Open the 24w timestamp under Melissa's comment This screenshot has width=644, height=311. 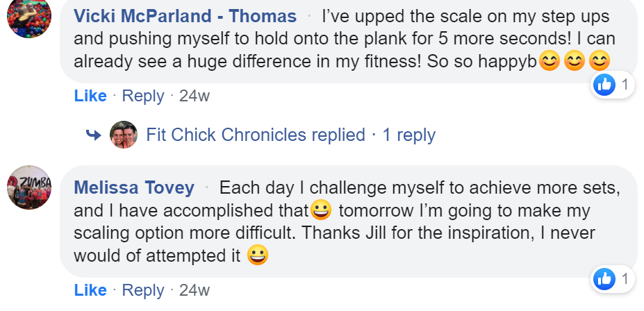(x=194, y=290)
